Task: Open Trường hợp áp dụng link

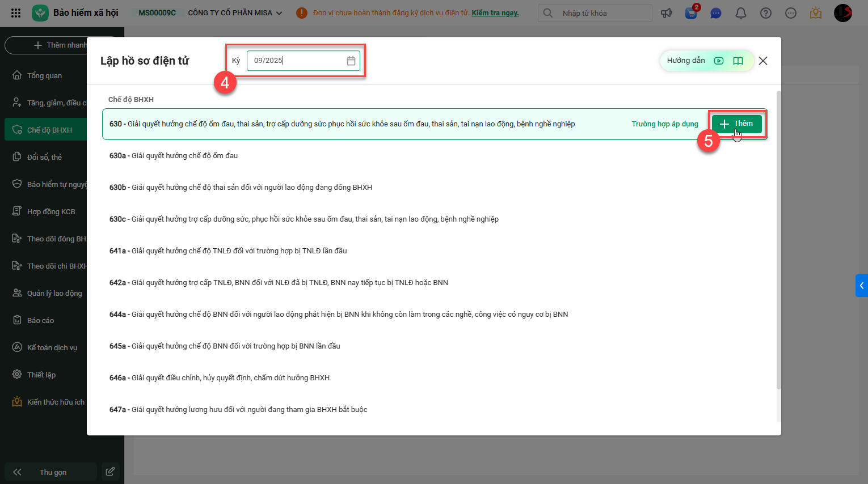Action: coord(665,124)
